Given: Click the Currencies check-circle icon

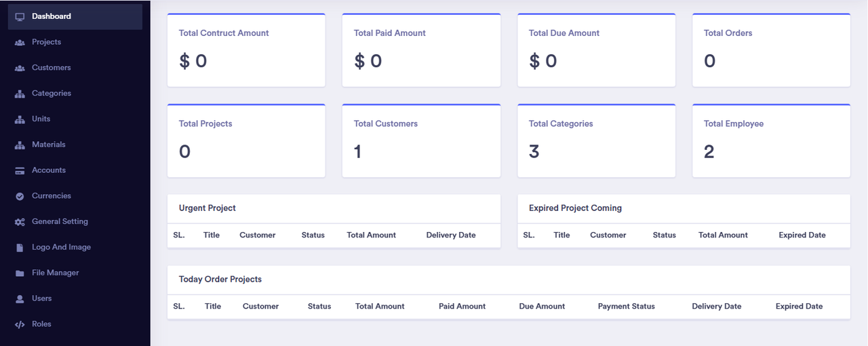Looking at the screenshot, I should click(20, 196).
